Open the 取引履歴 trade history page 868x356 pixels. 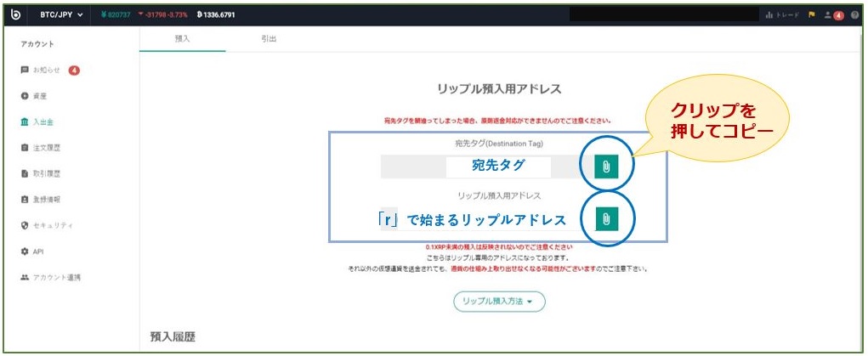click(x=45, y=174)
